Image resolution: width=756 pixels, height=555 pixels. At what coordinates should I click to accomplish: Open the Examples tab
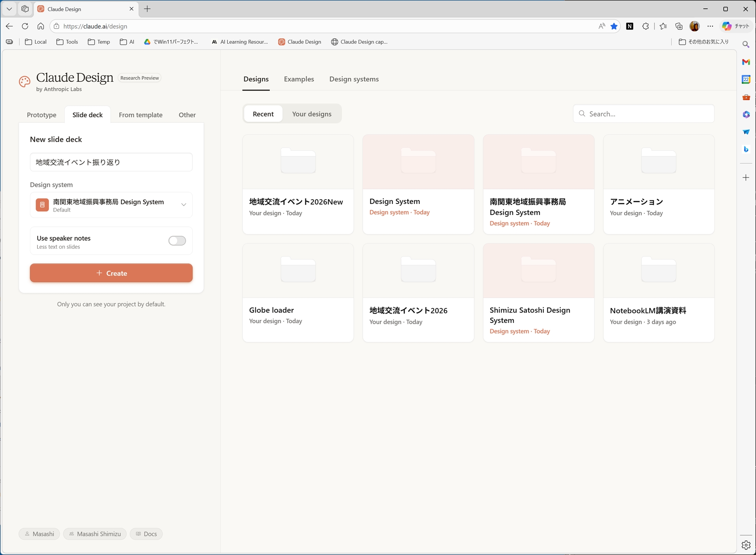click(298, 79)
